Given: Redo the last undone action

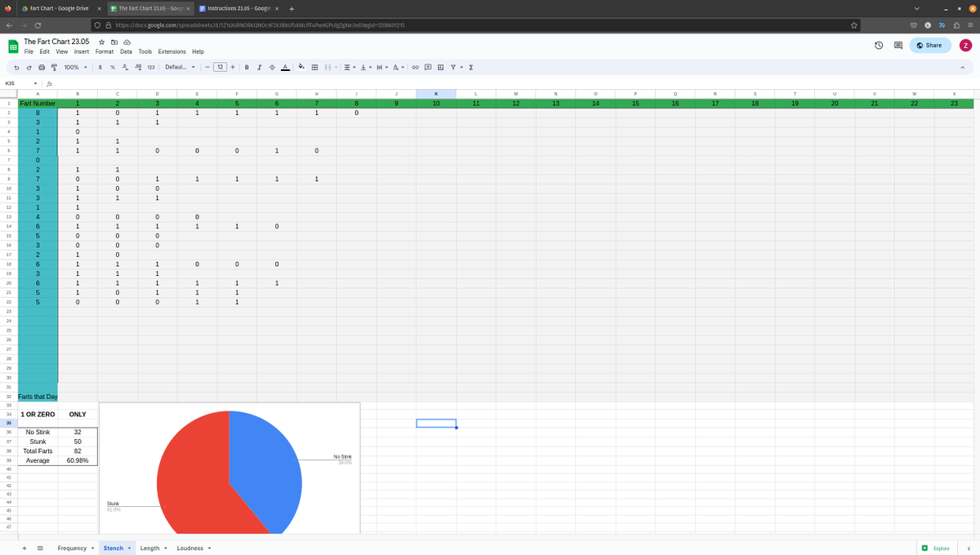Looking at the screenshot, I should (29, 67).
